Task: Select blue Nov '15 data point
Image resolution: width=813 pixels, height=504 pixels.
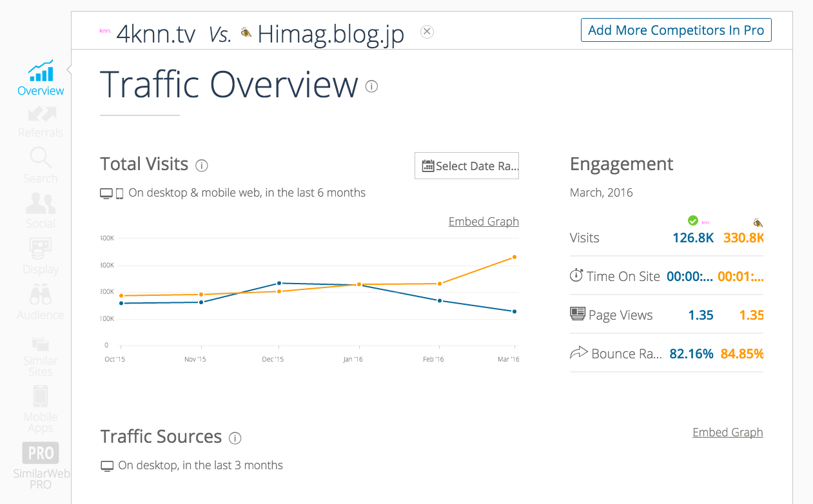Action: pyautogui.click(x=201, y=302)
